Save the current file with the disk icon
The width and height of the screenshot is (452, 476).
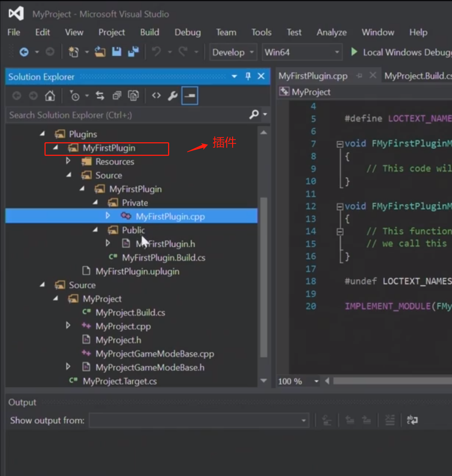[x=117, y=52]
